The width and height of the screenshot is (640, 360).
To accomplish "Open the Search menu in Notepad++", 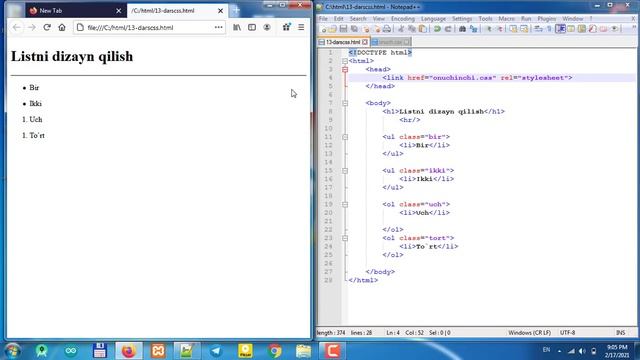I will [x=358, y=19].
